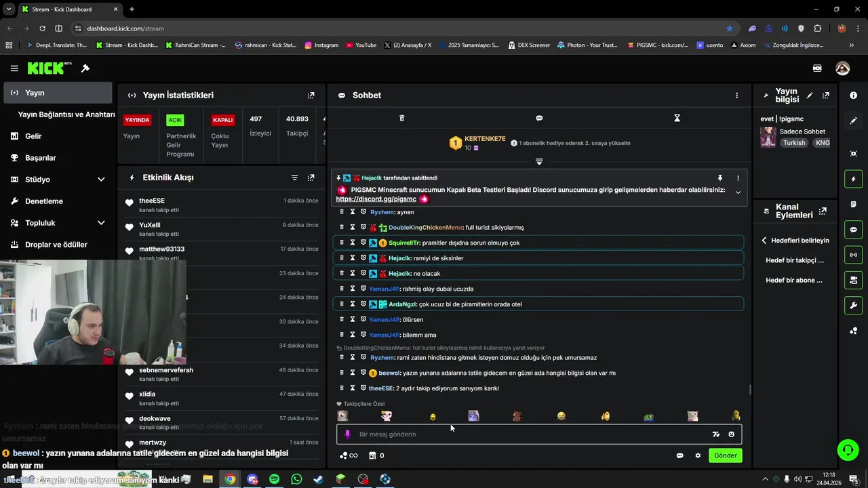Toggle lightning activity panel in right sidebar
868x488 pixels.
click(x=853, y=179)
